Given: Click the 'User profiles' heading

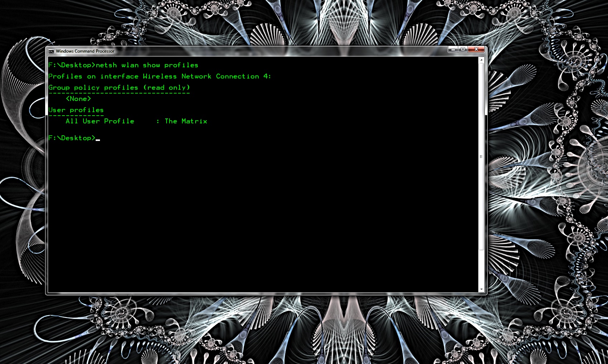Looking at the screenshot, I should pos(76,110).
